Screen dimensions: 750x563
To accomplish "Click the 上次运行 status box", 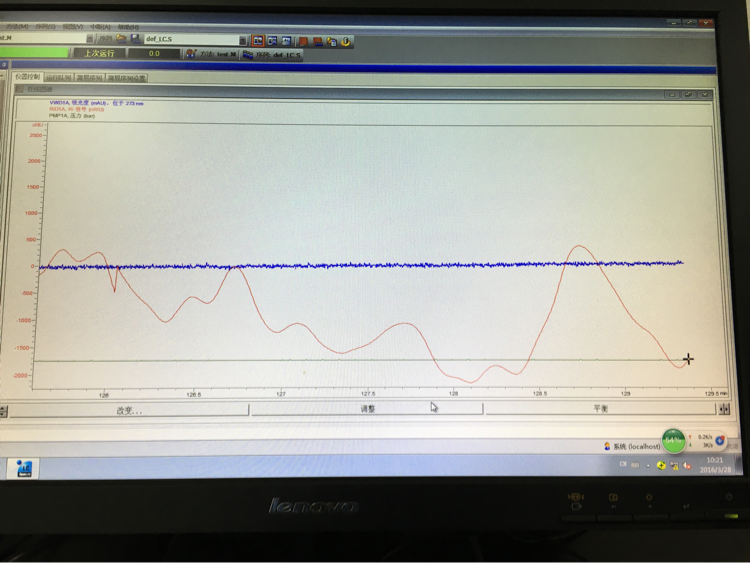I will (99, 53).
